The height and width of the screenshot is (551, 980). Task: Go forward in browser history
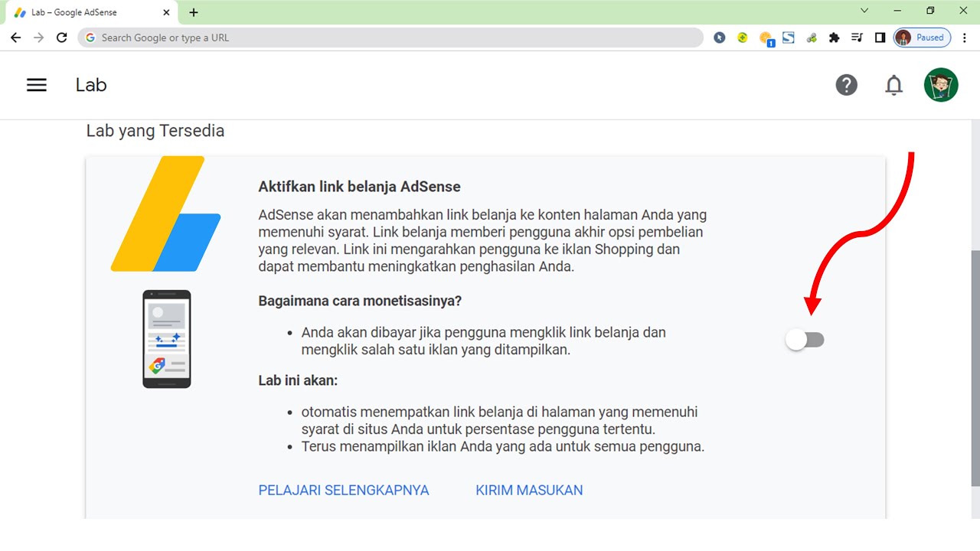39,37
